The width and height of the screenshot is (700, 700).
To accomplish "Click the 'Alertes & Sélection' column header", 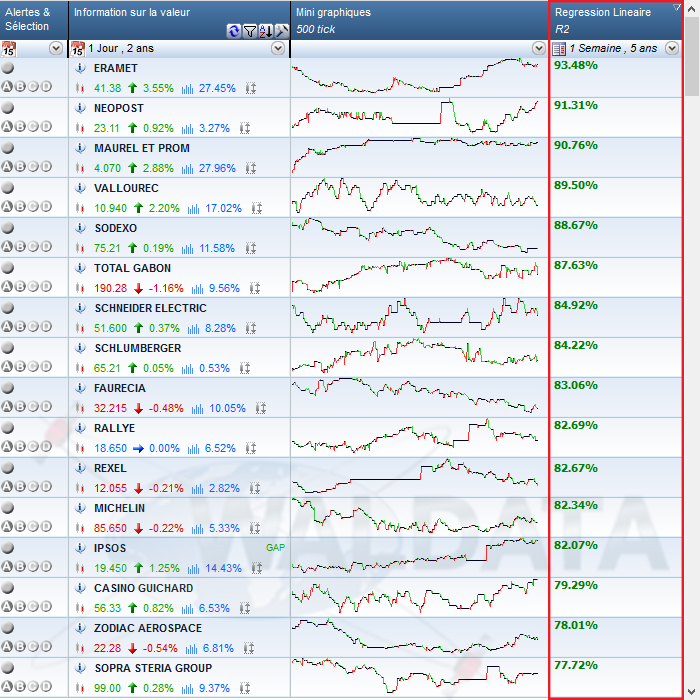I will coord(34,20).
